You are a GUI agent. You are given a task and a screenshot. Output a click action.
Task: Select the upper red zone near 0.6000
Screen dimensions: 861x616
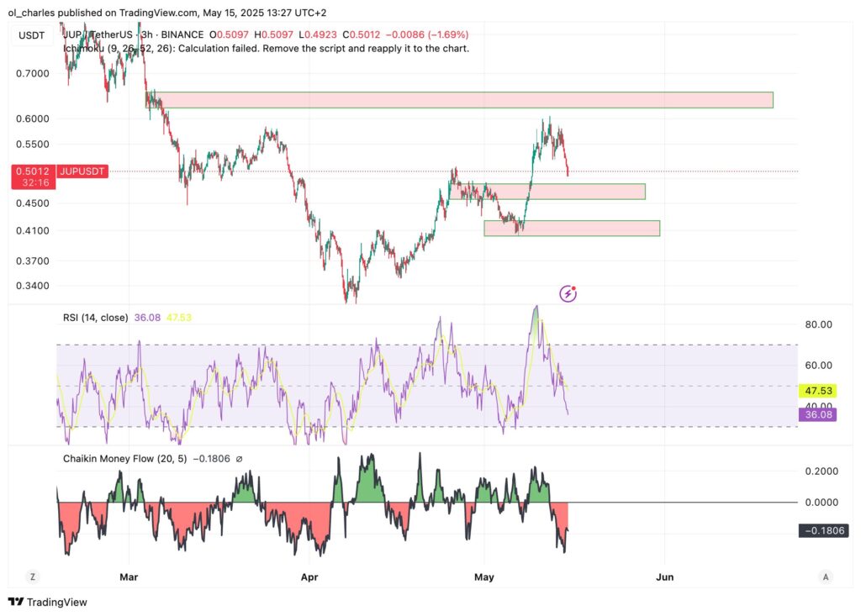point(462,100)
